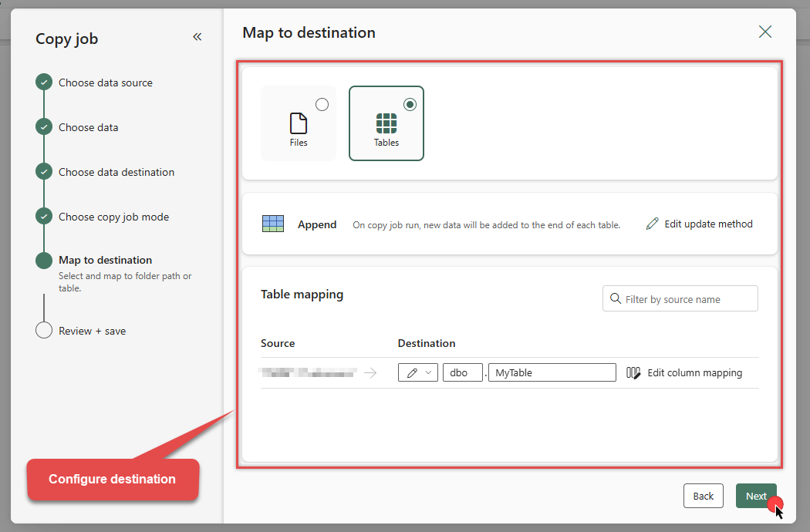The width and height of the screenshot is (810, 532).
Task: Select the Files radio button
Action: 322,104
